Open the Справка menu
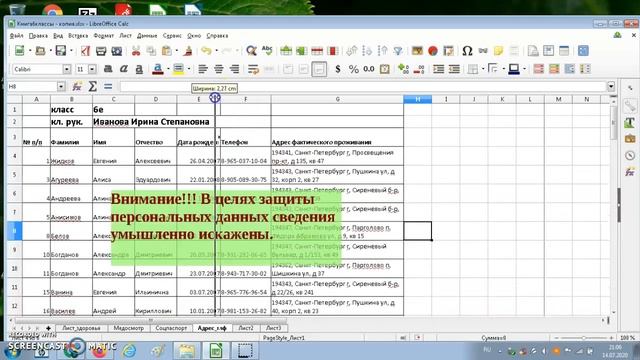 217,36
